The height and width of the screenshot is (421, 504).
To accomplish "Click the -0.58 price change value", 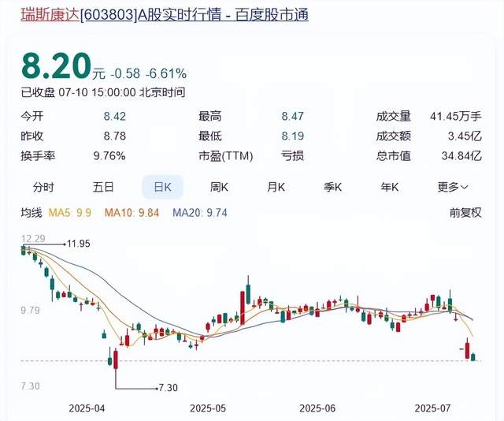I will [125, 73].
